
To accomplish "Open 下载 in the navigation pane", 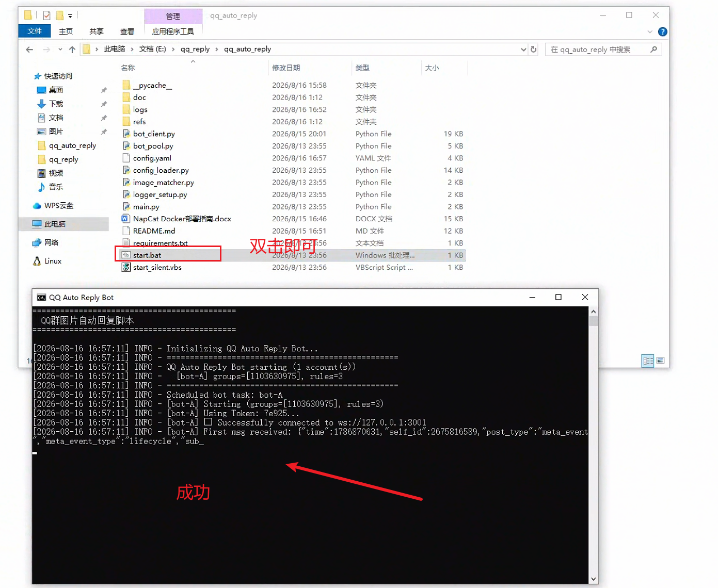I will 56,104.
